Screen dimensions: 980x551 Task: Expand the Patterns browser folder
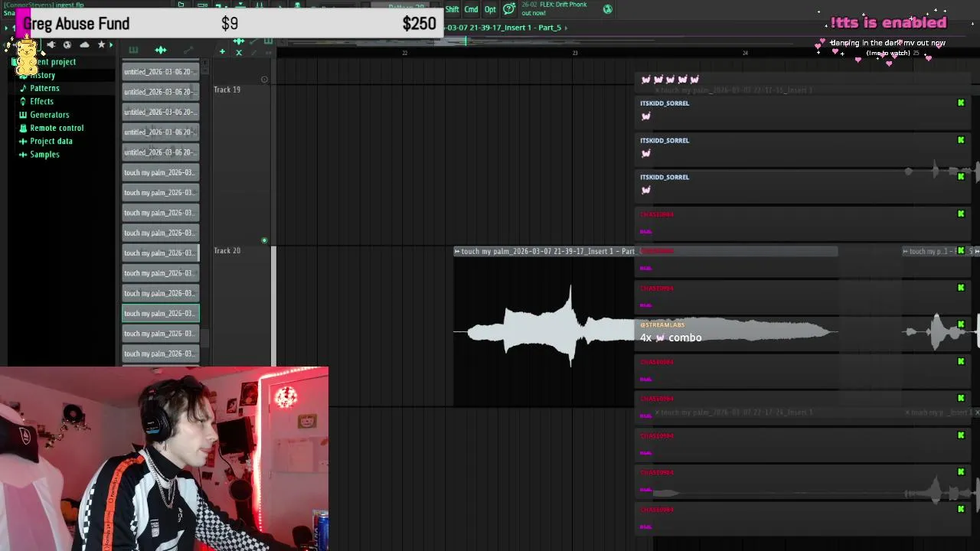(44, 88)
